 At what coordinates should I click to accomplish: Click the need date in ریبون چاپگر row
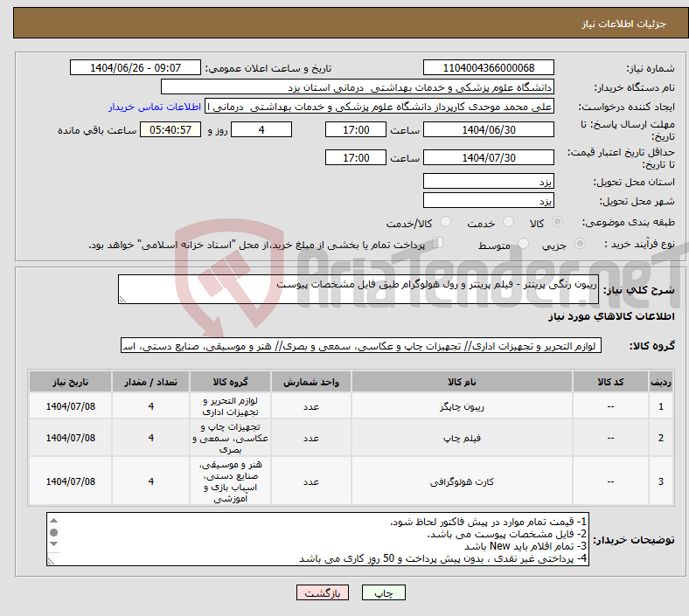point(70,406)
